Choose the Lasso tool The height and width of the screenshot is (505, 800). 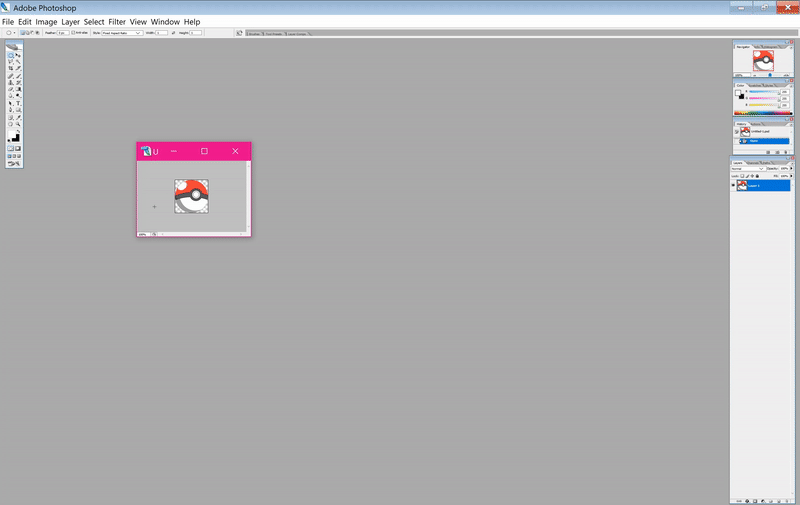10,61
